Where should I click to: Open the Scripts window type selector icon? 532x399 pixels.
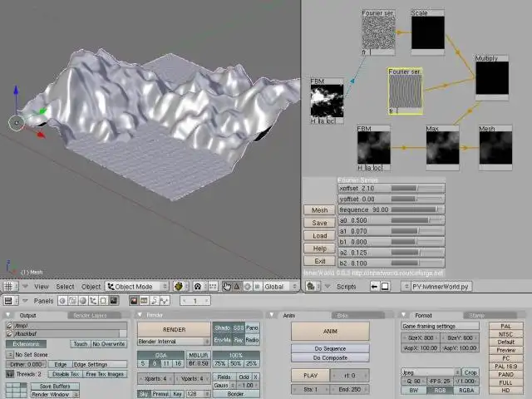[313, 286]
